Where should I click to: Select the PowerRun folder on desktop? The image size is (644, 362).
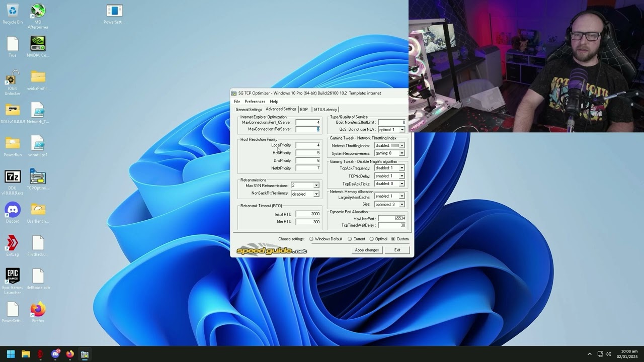(x=13, y=147)
